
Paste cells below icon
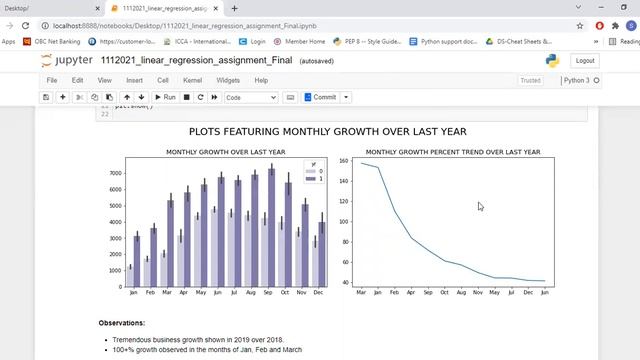109,97
